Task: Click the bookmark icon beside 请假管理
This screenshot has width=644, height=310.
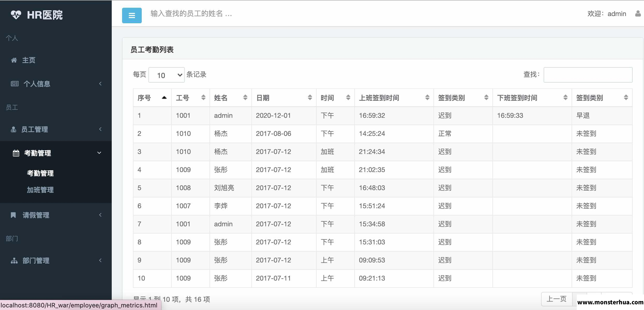Action: (x=13, y=215)
